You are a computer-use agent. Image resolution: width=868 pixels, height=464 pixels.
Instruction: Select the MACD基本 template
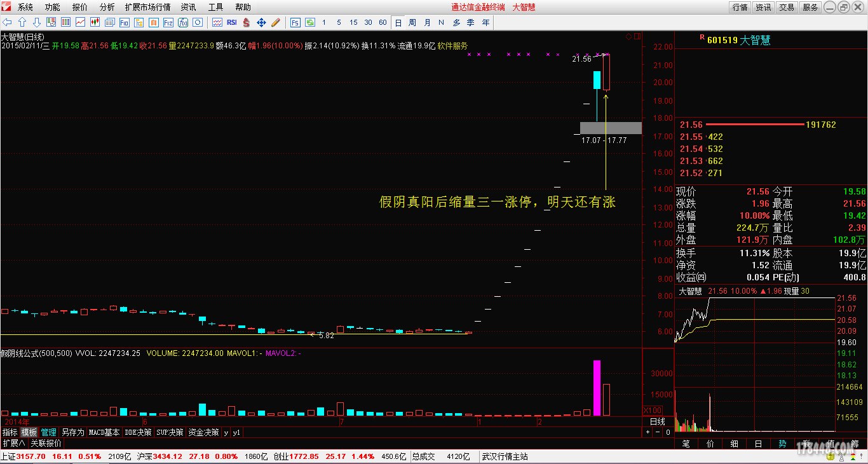click(x=104, y=432)
